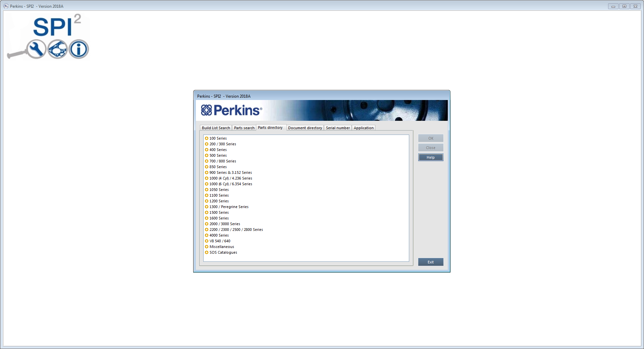Select the 1100 Series label

click(x=219, y=195)
